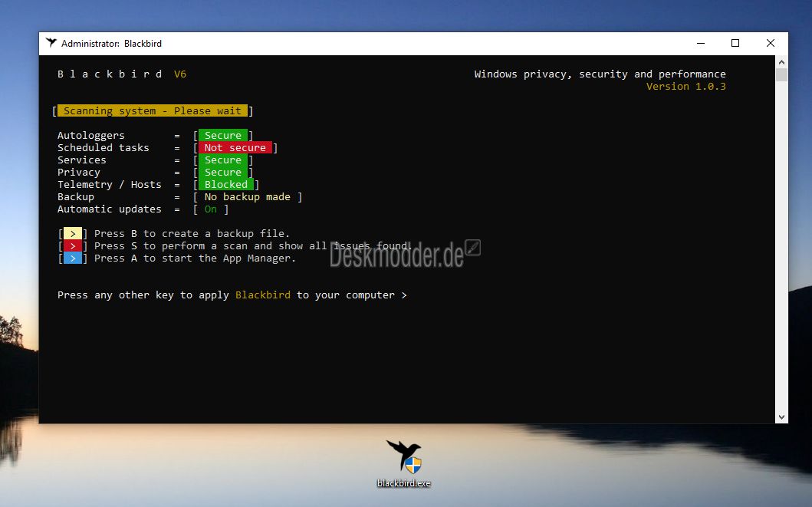
Task: Click the 'Services' label
Action: [82, 160]
